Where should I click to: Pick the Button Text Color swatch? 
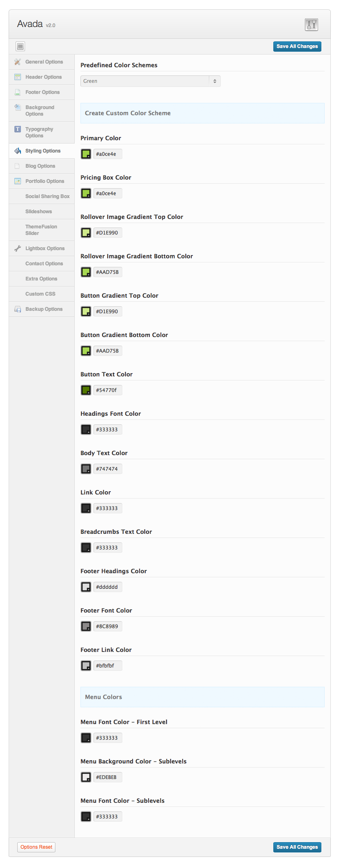[x=86, y=390]
